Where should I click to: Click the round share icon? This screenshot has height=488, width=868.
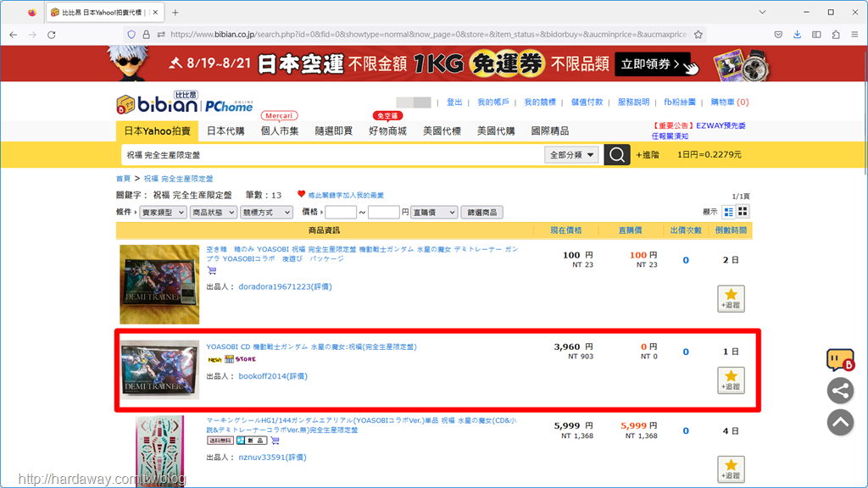point(840,391)
